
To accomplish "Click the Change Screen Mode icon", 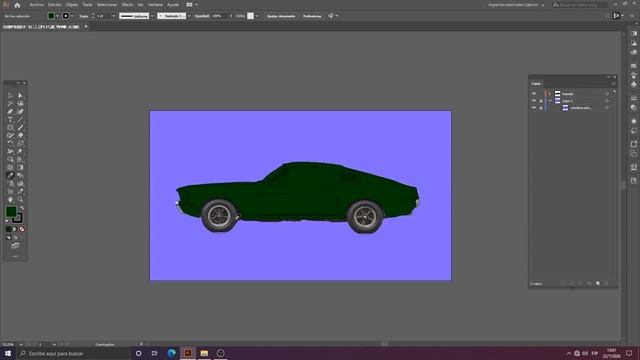I will [x=15, y=246].
